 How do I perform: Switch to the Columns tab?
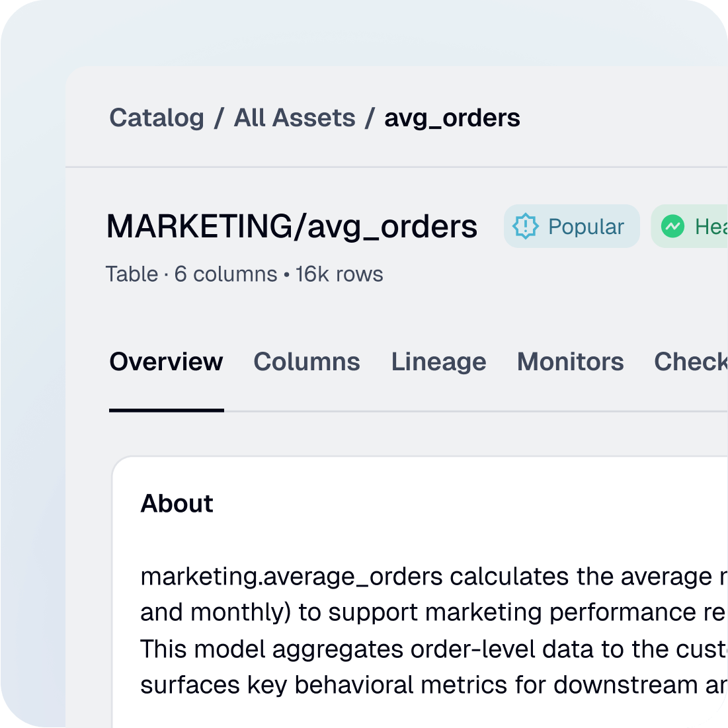click(307, 362)
